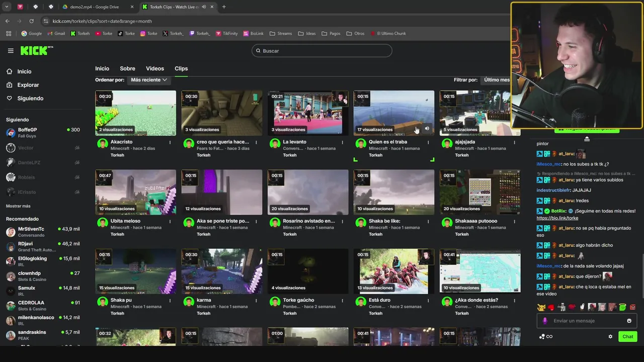This screenshot has width=644, height=362.
Task: Open three-dot menu for ajajsjada clip
Action: click(x=514, y=142)
